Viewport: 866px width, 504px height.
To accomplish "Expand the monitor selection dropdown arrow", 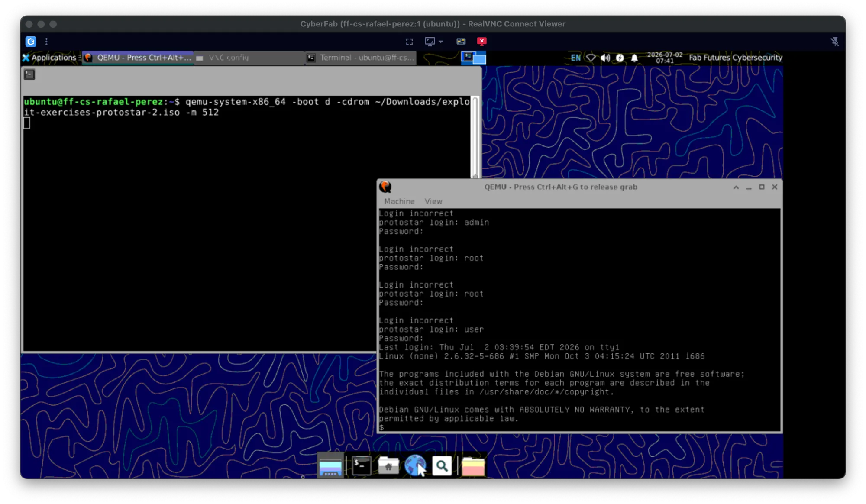I will coord(441,42).
